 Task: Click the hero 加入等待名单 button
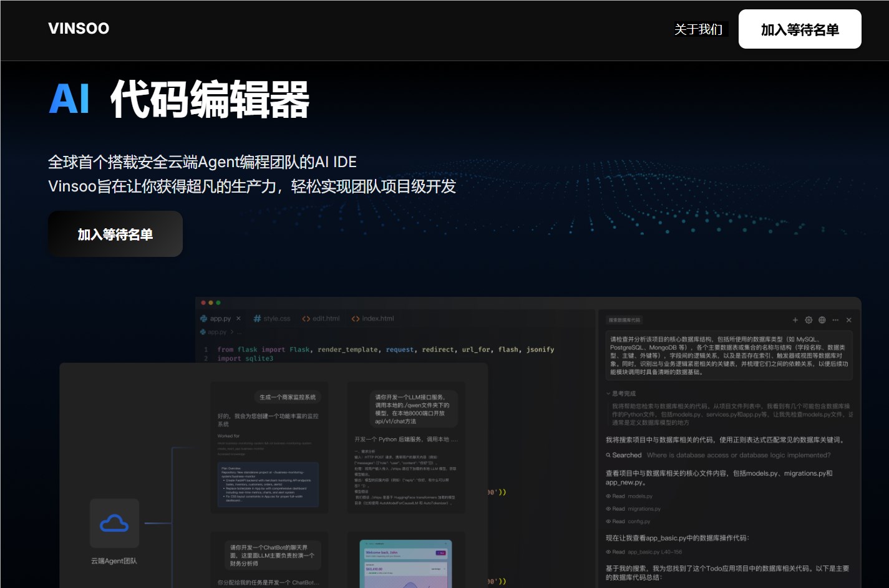115,234
